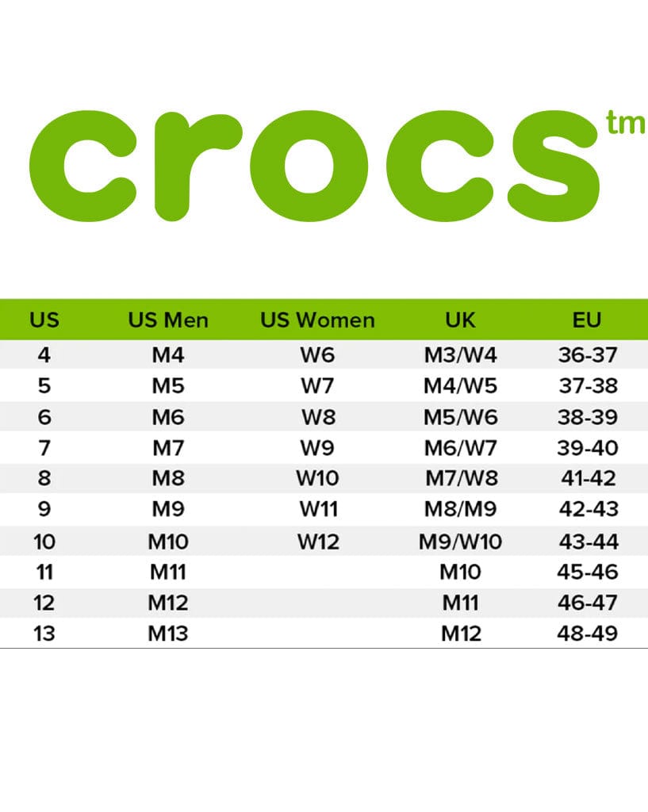Screen dimensions: 648x812
Task: Select the US Men column header
Action: point(168,320)
